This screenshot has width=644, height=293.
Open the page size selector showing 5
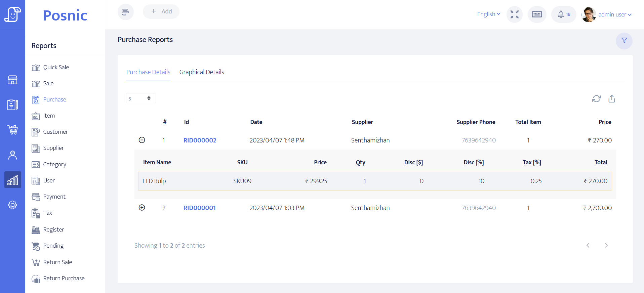pyautogui.click(x=141, y=98)
